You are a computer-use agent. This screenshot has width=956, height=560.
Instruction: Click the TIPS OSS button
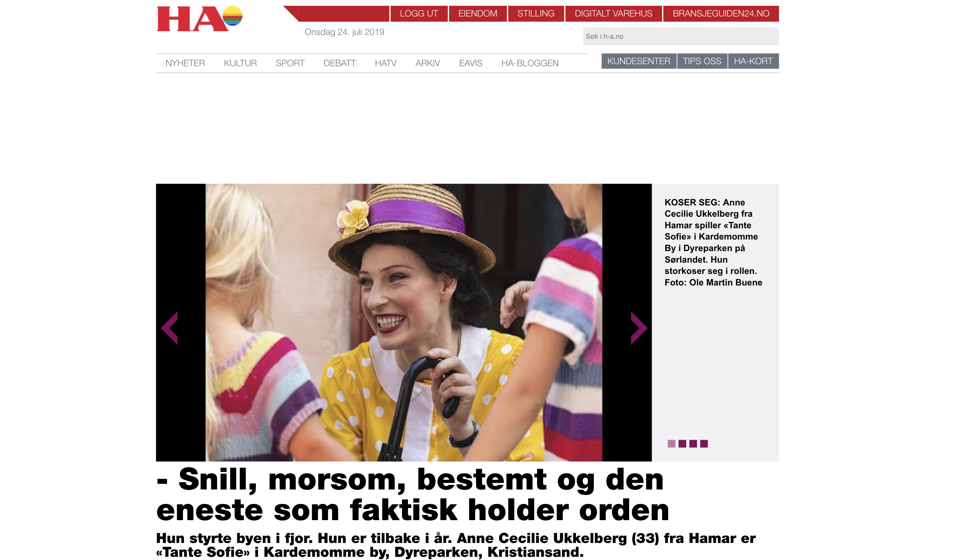pyautogui.click(x=702, y=61)
